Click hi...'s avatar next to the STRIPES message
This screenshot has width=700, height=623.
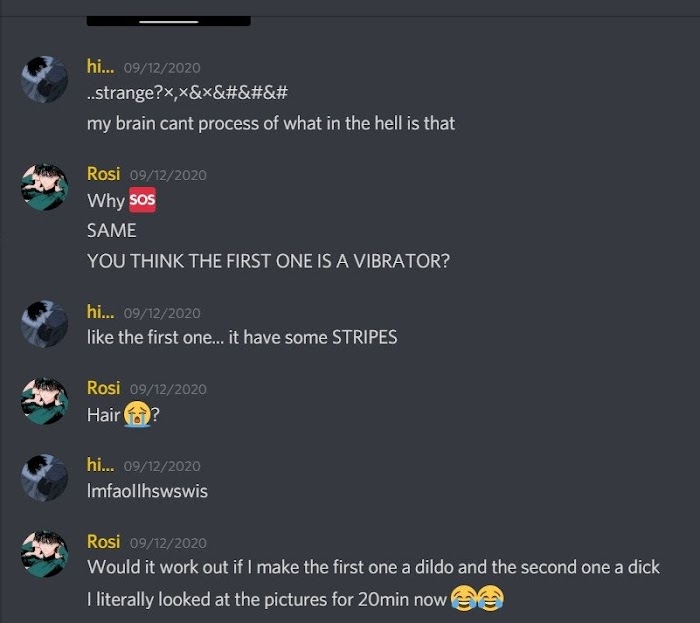tap(45, 324)
